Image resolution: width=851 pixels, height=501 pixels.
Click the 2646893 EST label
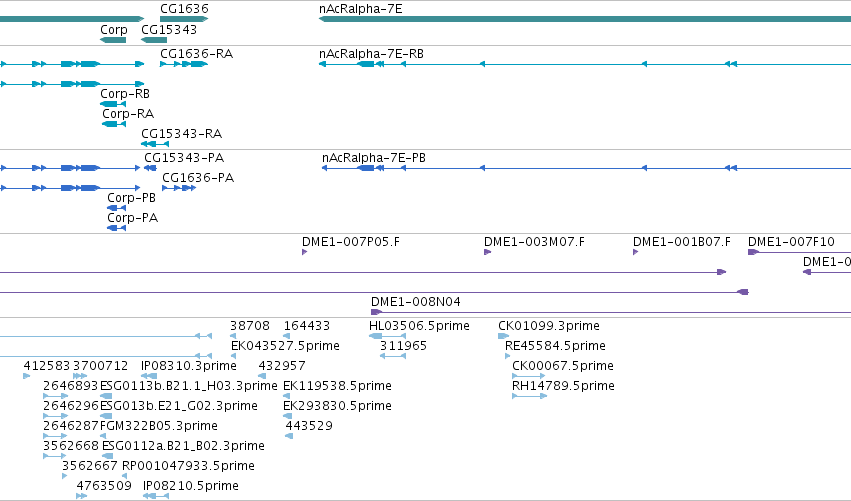point(71,386)
